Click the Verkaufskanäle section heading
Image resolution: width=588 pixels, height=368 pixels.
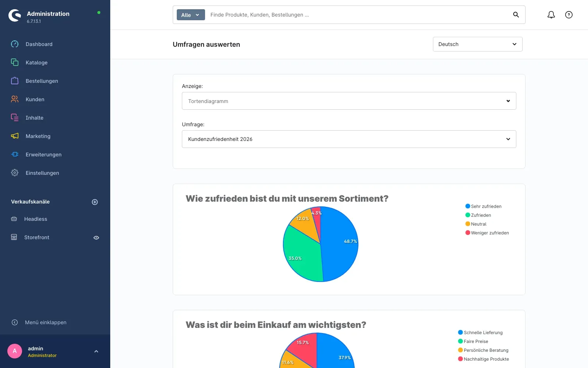tap(31, 202)
